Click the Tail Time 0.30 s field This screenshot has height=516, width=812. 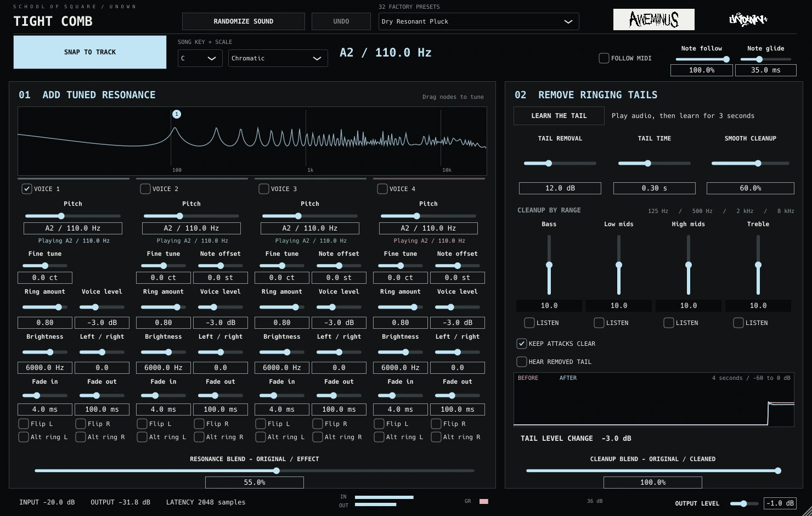point(654,188)
